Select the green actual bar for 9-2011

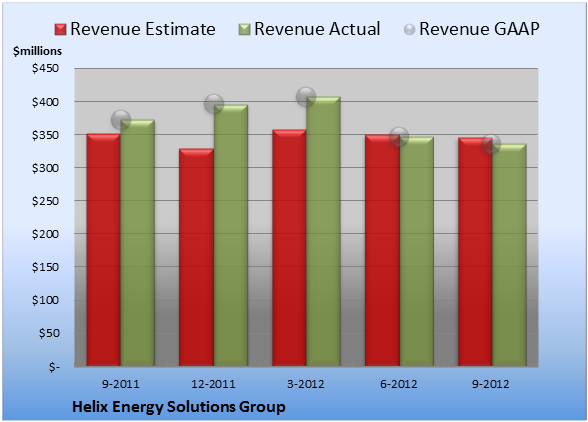[138, 243]
